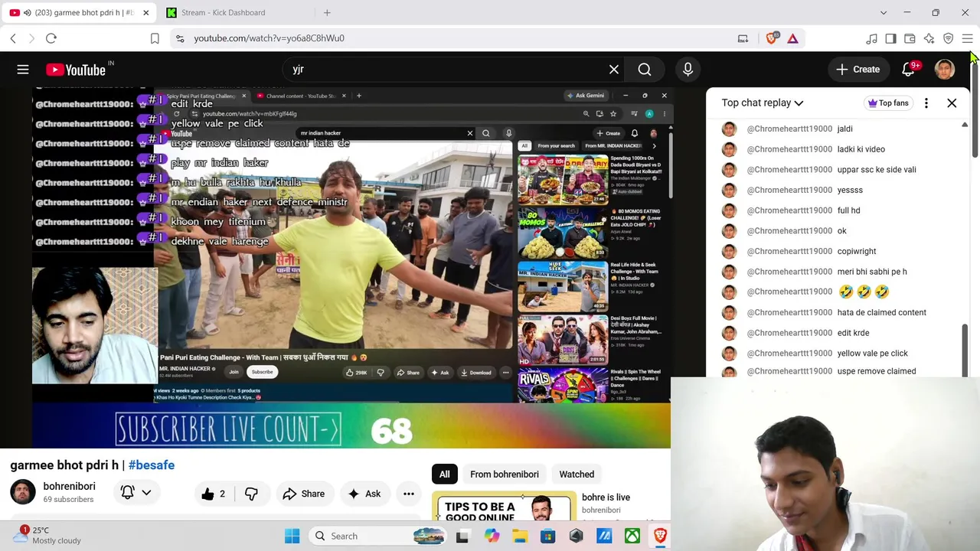The width and height of the screenshot is (980, 551).
Task: Open Windows Start menu
Action: point(292,536)
